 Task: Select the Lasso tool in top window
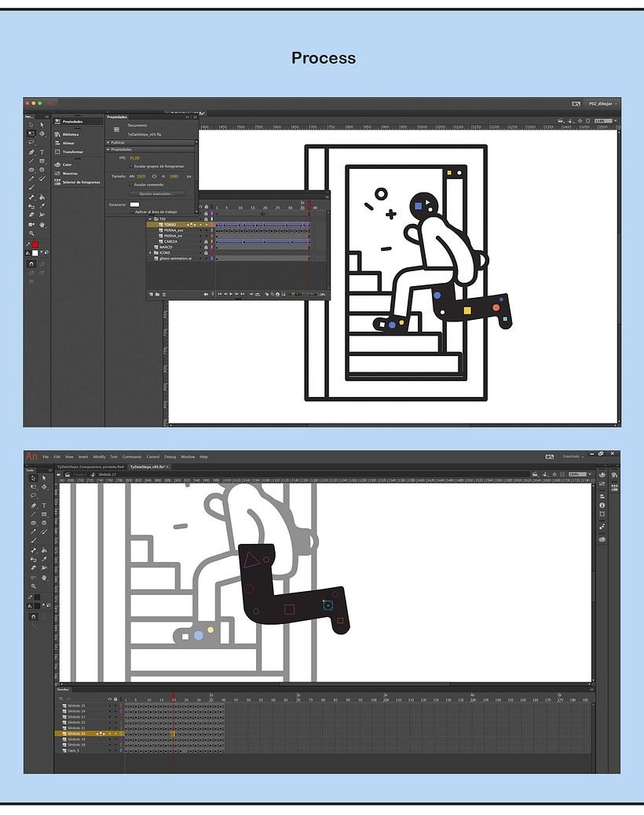click(31, 142)
